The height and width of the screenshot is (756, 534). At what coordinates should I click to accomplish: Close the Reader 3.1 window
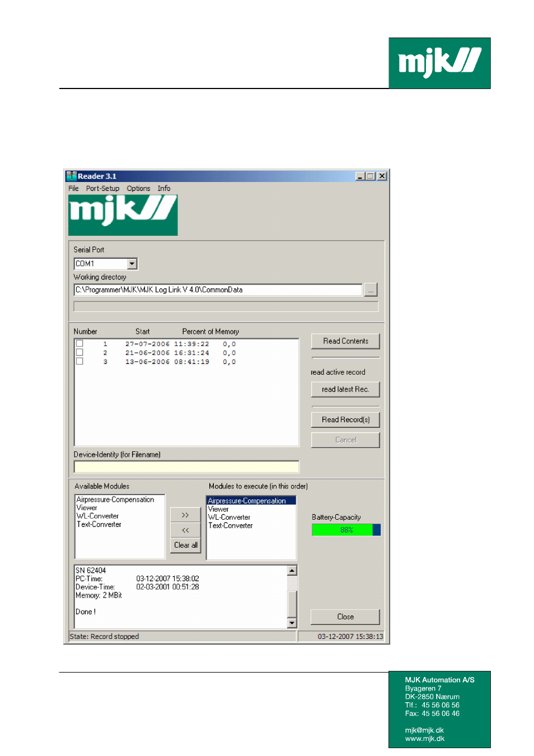pyautogui.click(x=382, y=176)
